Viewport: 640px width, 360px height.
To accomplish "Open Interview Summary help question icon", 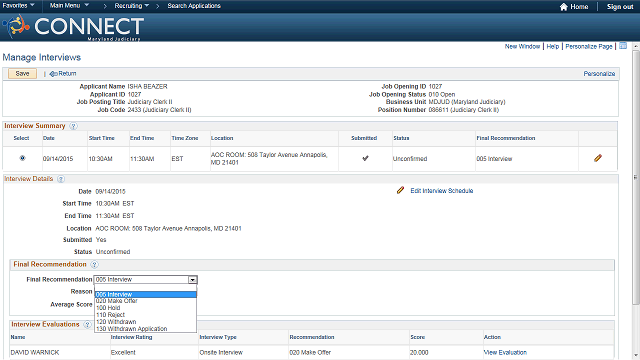I will (73, 126).
